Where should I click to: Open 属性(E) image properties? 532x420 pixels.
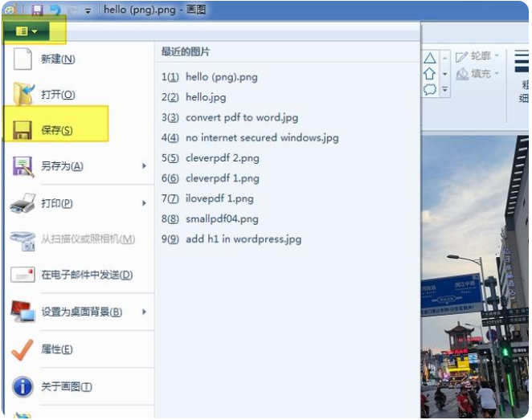[x=78, y=349]
